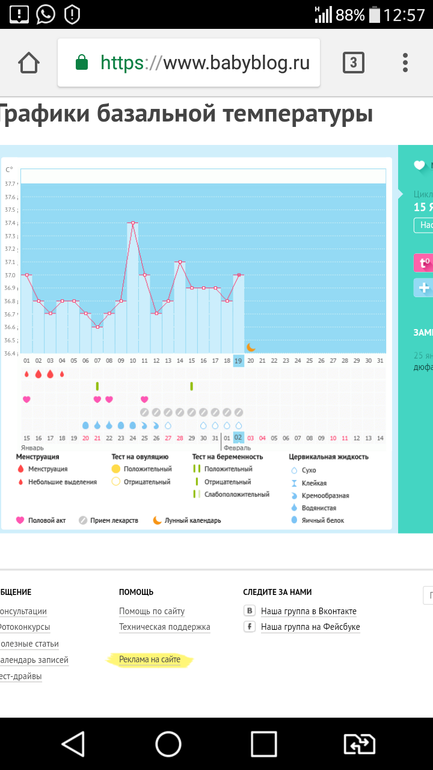Tap the Android recent apps square button
Image resolution: width=433 pixels, height=770 pixels.
click(x=264, y=743)
